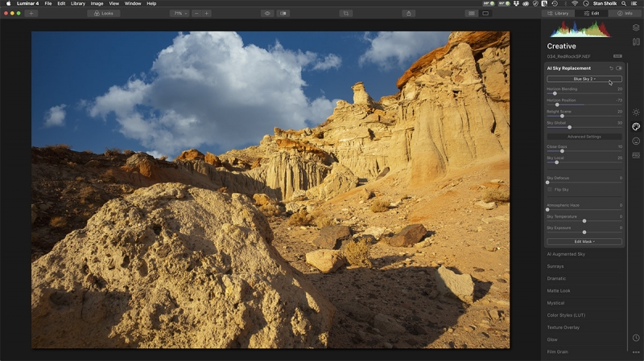Image resolution: width=644 pixels, height=361 pixels.
Task: Open the Help menu
Action: [x=151, y=3]
